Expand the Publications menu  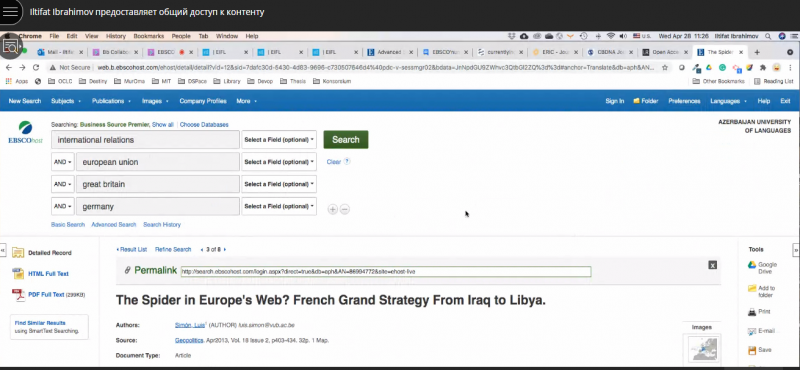111,101
